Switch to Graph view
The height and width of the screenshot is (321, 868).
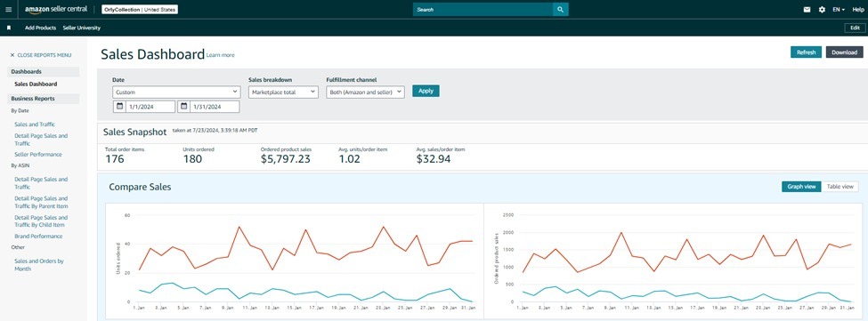(x=801, y=187)
